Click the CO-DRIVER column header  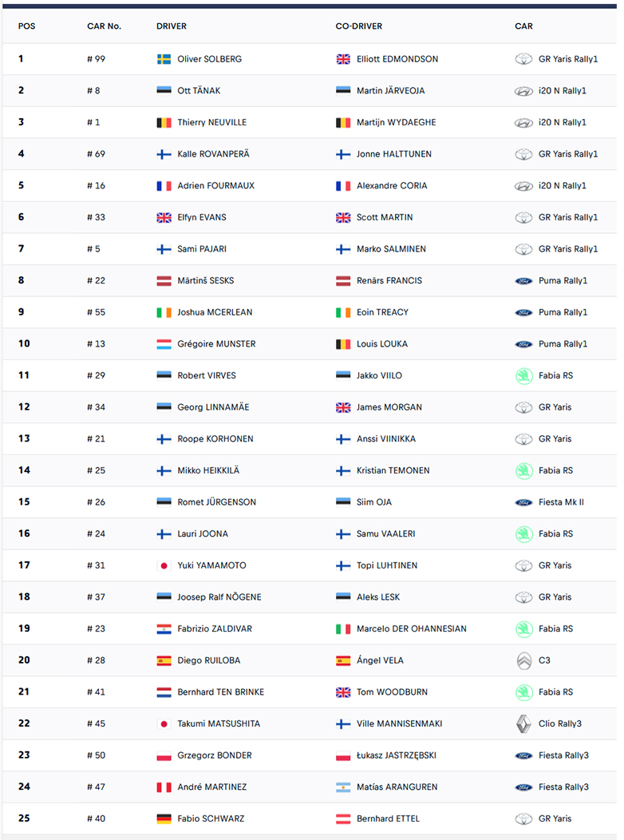tap(358, 26)
